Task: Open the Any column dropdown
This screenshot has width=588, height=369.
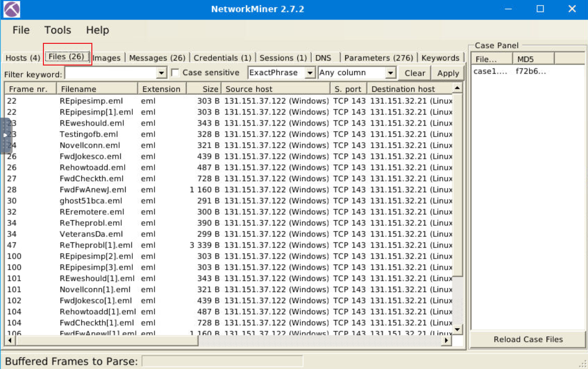Action: (x=357, y=73)
